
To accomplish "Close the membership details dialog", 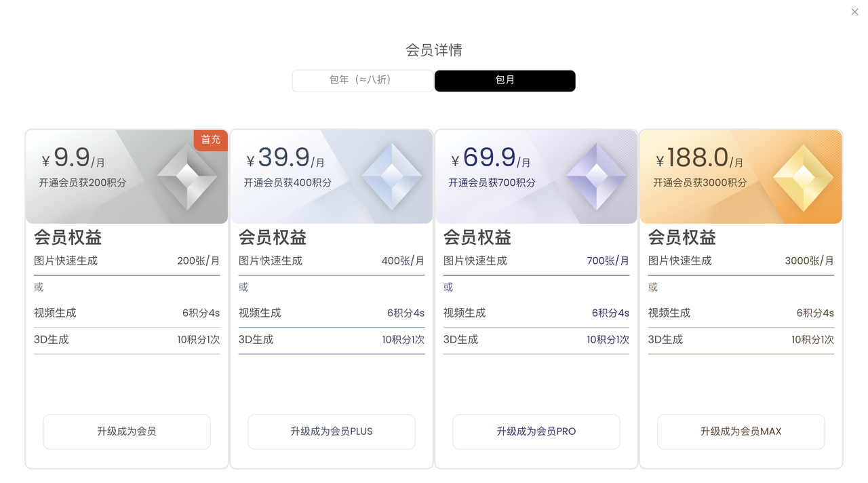I will pos(854,12).
